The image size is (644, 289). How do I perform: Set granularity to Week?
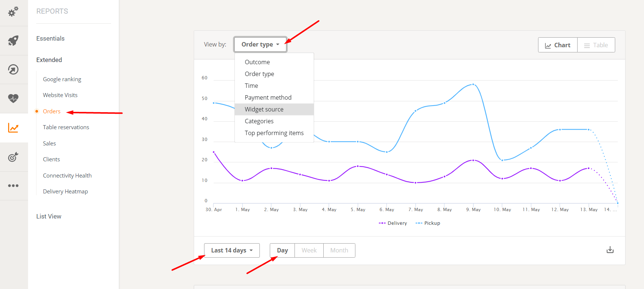point(309,250)
